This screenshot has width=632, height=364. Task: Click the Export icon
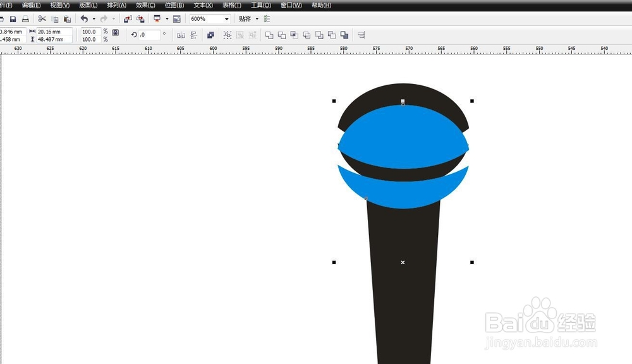point(140,18)
